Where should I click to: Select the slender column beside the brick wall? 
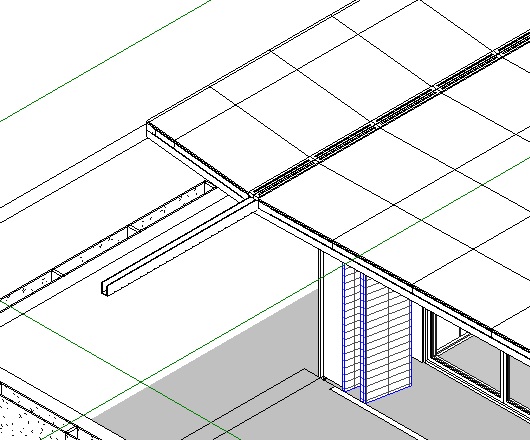(321, 314)
